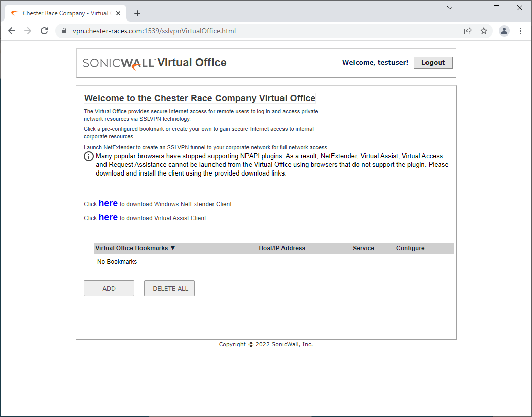The width and height of the screenshot is (532, 417).
Task: Sort by Virtual Office Bookmarks column arrow
Action: pyautogui.click(x=173, y=248)
